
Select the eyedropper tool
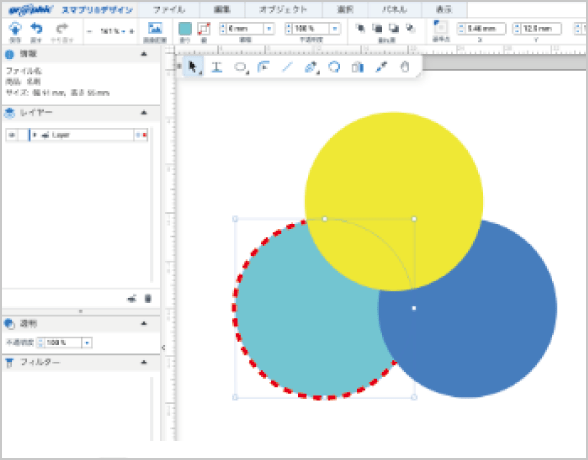click(381, 67)
